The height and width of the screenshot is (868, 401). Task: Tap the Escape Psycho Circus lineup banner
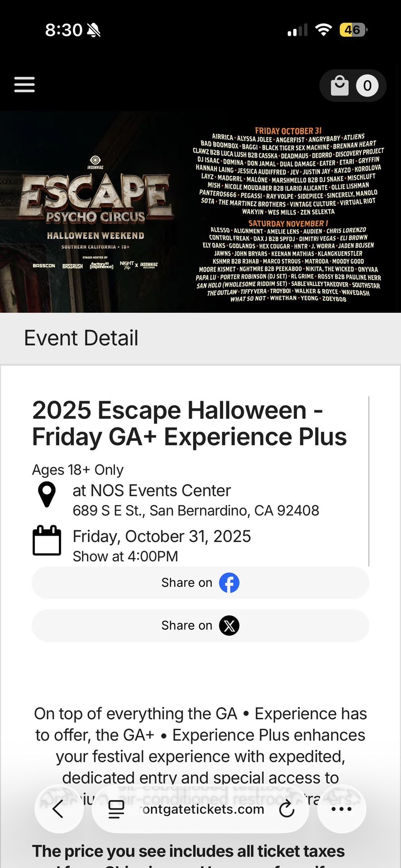click(200, 210)
